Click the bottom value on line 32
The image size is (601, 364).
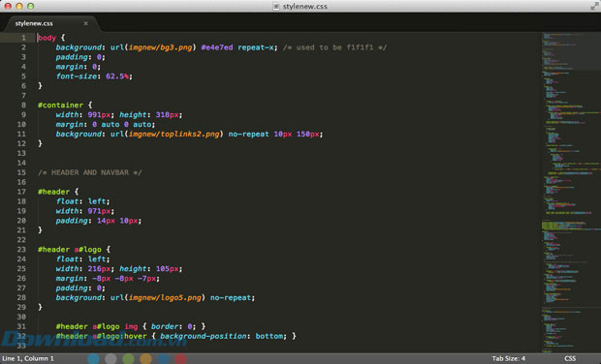(x=269, y=336)
